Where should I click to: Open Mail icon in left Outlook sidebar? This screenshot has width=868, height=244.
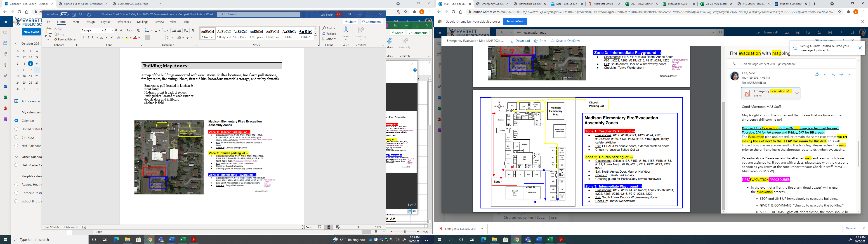[5, 32]
